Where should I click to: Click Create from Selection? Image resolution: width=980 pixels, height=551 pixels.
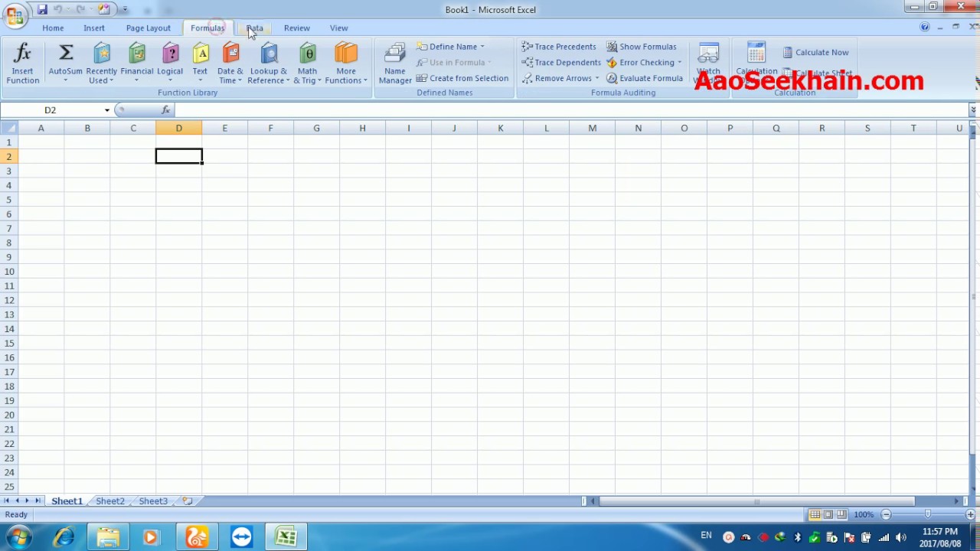462,78
